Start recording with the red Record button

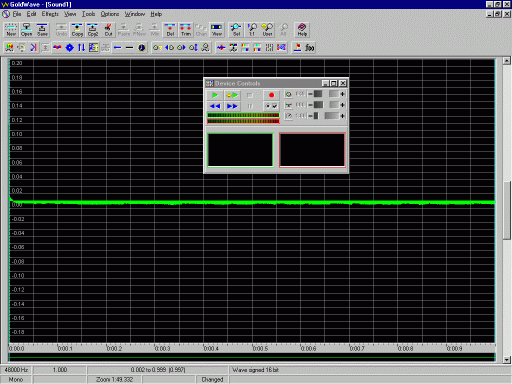(271, 95)
